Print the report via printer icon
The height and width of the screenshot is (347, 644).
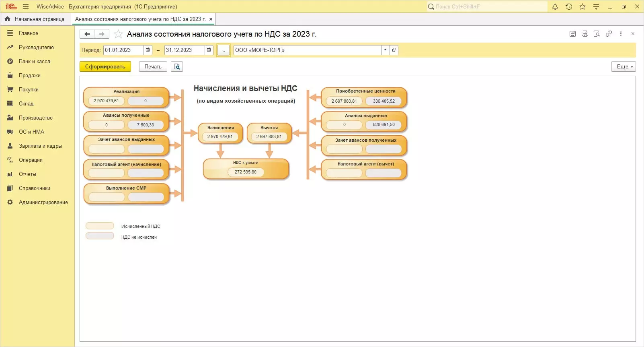point(585,34)
